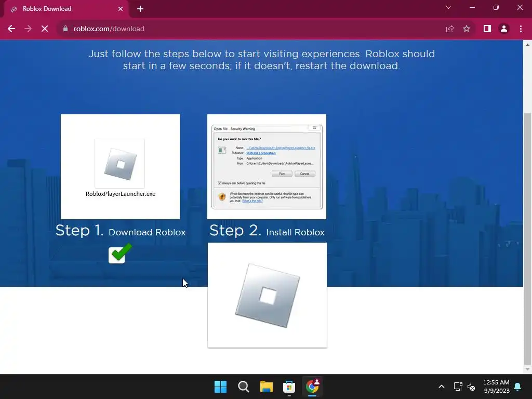Viewport: 532px width, 399px height.
Task: Open Windows taskbar search
Action: 244,387
